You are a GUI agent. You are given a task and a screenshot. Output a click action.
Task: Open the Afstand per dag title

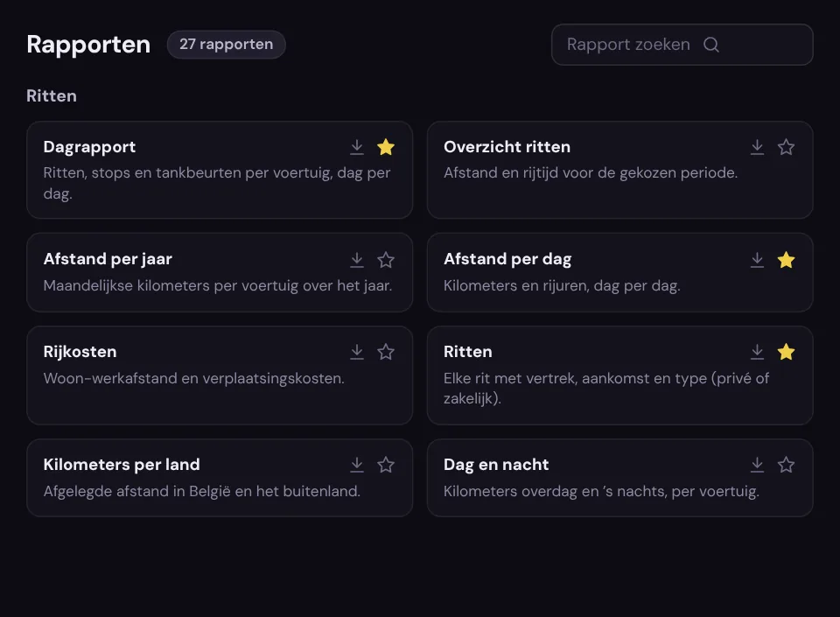coord(507,259)
